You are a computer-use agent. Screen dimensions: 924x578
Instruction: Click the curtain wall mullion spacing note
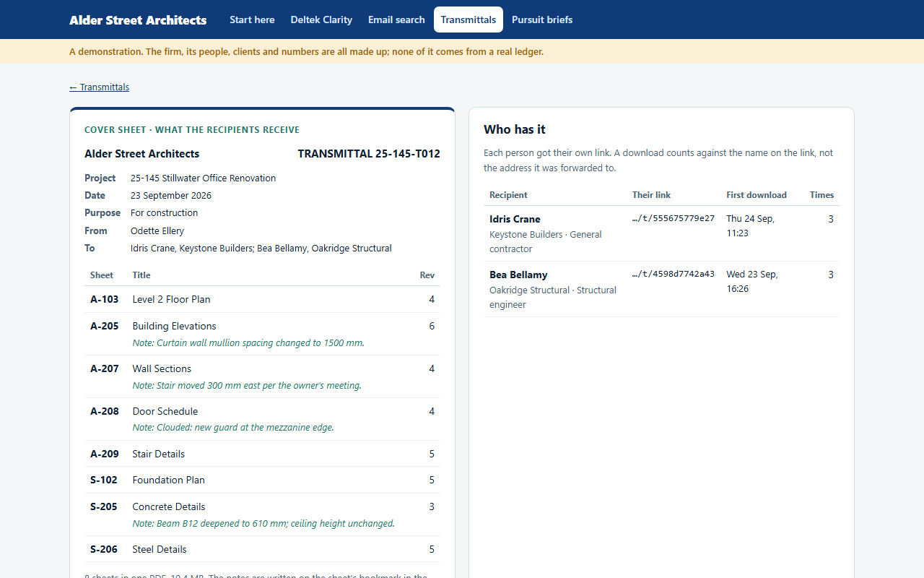(x=248, y=343)
